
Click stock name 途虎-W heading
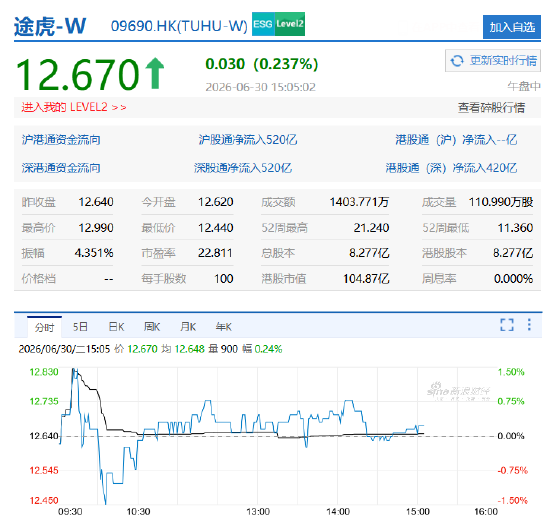click(50, 26)
